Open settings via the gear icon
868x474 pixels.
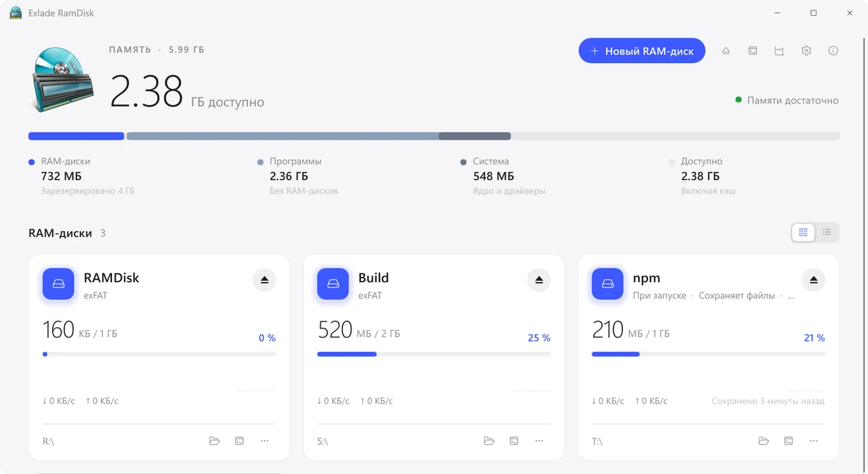pos(807,51)
